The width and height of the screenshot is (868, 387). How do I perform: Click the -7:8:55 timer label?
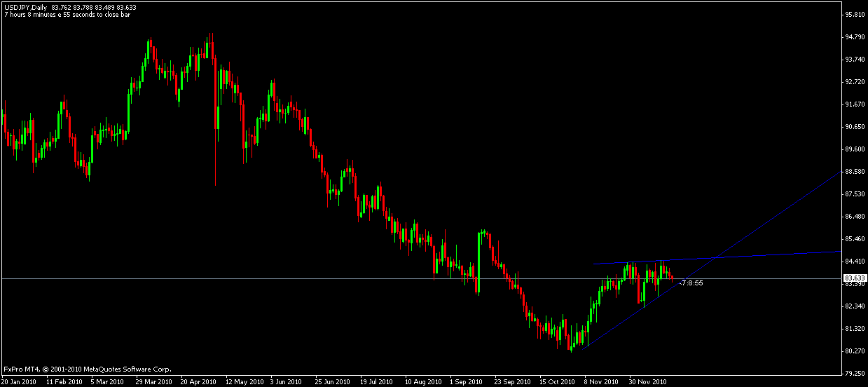tap(691, 283)
